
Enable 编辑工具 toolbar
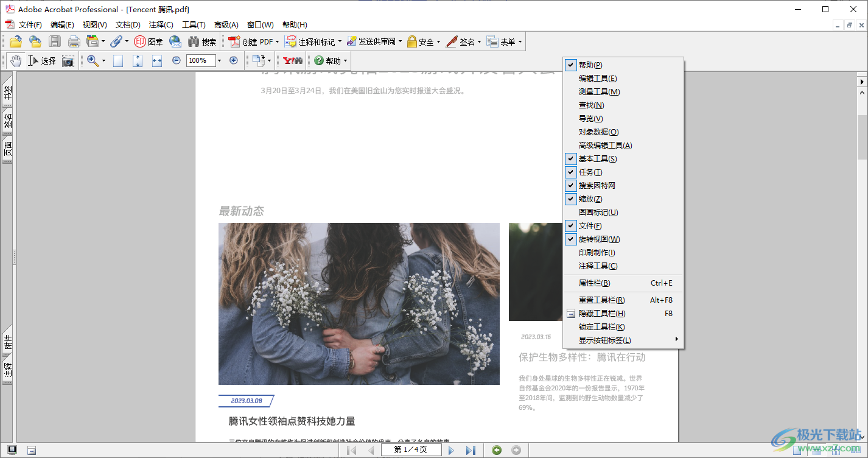(x=623, y=79)
